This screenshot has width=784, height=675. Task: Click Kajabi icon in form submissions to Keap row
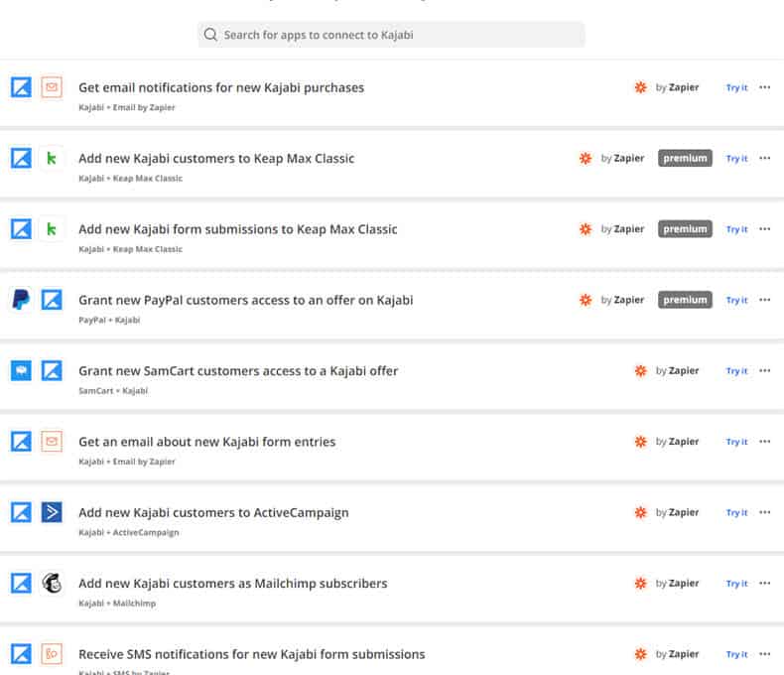tap(21, 229)
